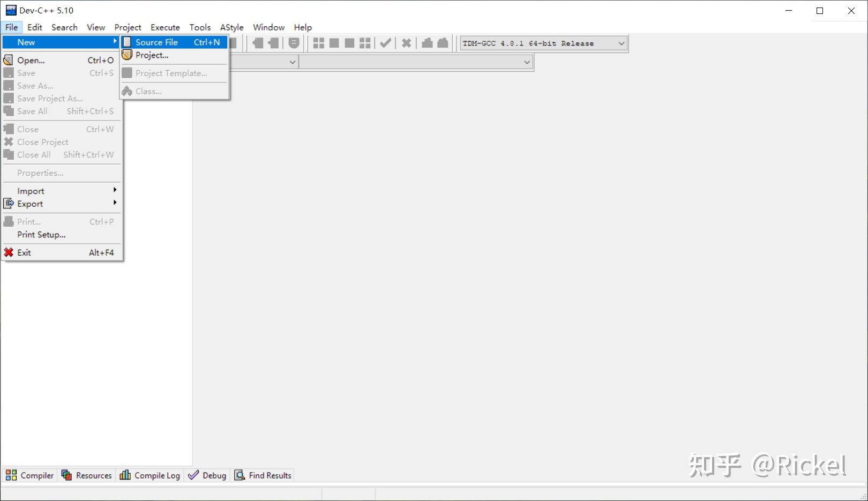
Task: Expand the wide function combo box arrow
Action: click(x=527, y=62)
